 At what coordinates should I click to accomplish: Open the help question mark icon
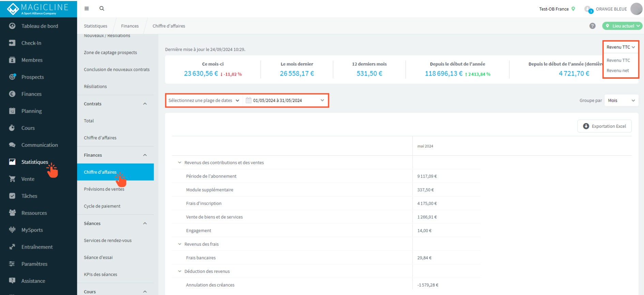(593, 26)
